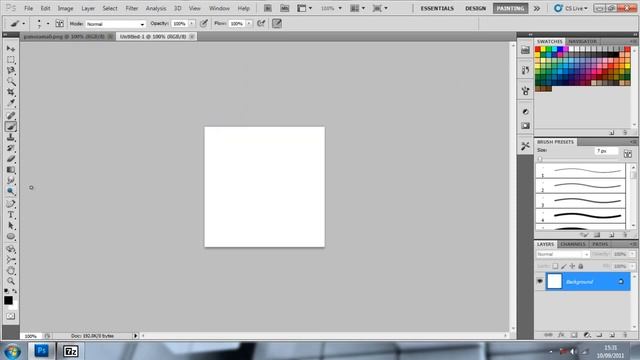Switch to Design workspace
Screen dimensions: 640x360
[x=476, y=8]
